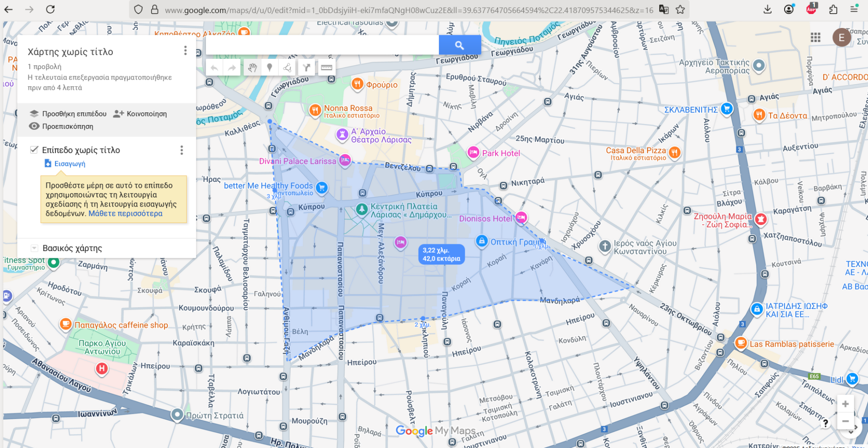Click the help question mark icon
Screen dimensions: 868x448
[826, 423]
